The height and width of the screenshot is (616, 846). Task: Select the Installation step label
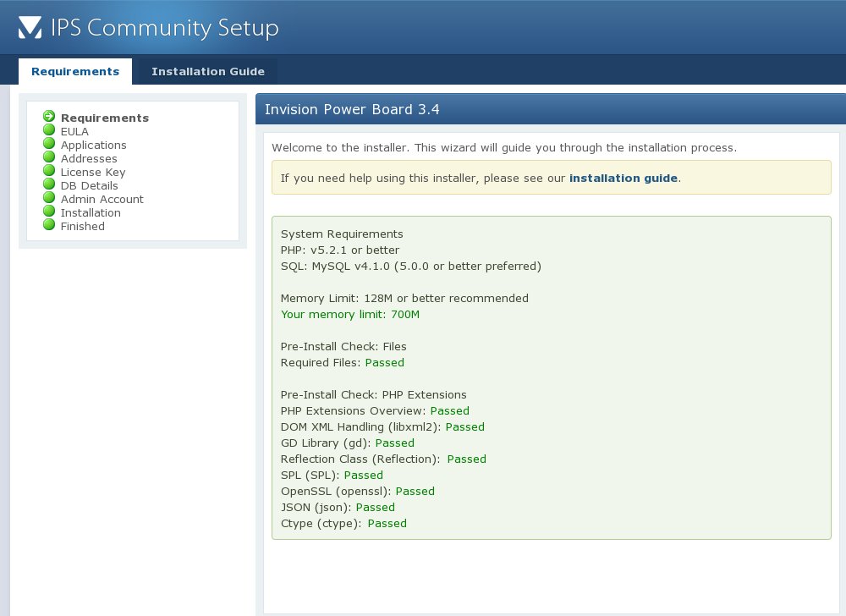click(91, 212)
